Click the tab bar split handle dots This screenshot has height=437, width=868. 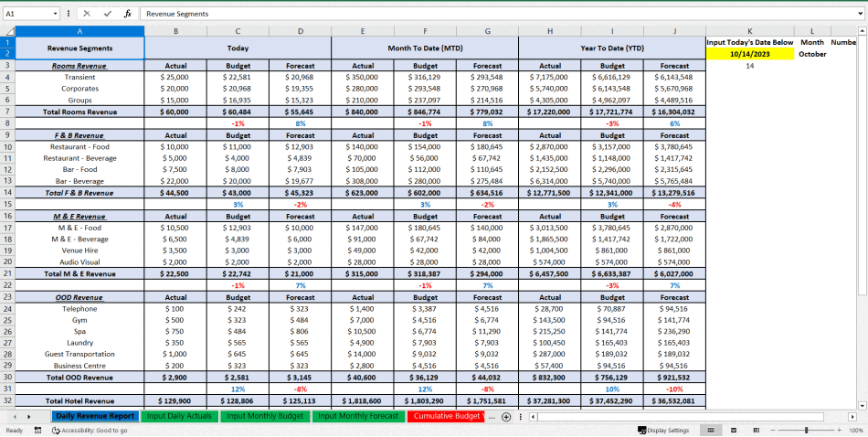pos(520,417)
